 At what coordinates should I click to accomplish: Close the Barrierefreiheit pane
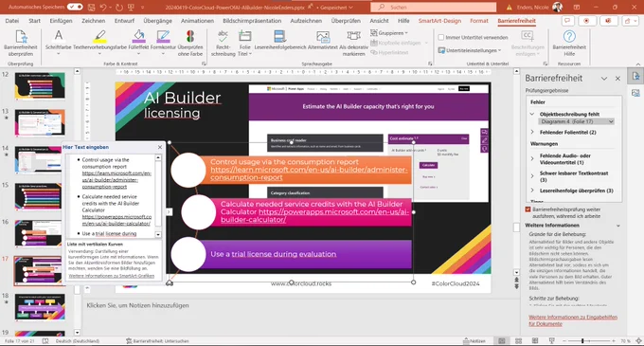[x=617, y=78]
